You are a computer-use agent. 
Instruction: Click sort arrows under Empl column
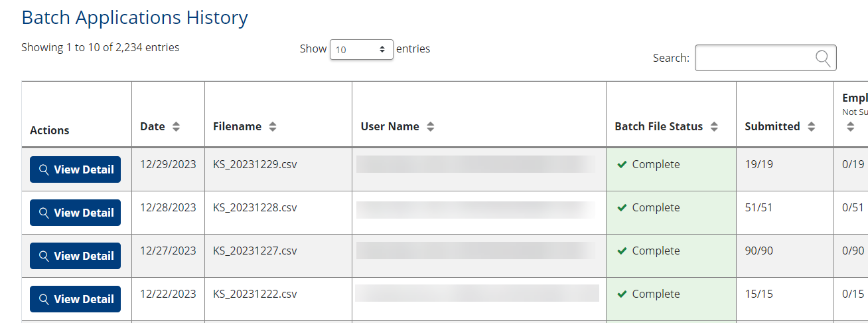(851, 126)
